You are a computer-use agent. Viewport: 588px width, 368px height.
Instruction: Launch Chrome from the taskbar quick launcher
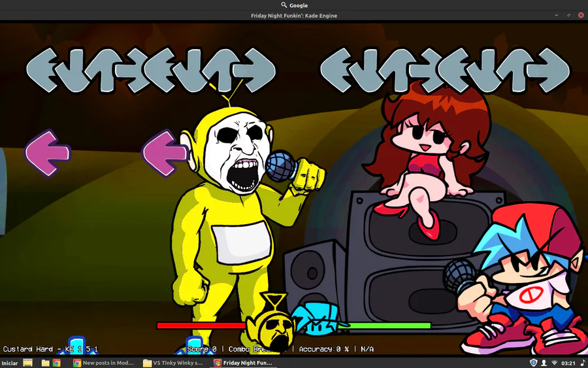[x=56, y=363]
